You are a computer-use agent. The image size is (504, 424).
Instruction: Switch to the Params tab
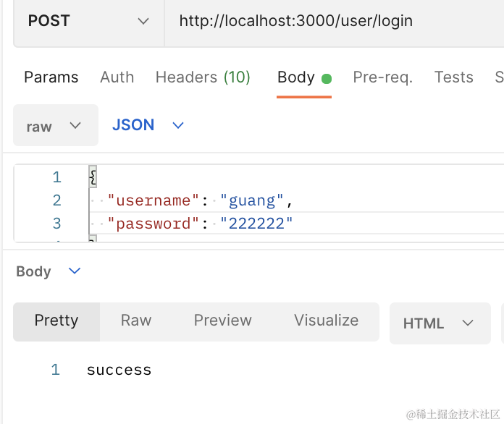[51, 77]
